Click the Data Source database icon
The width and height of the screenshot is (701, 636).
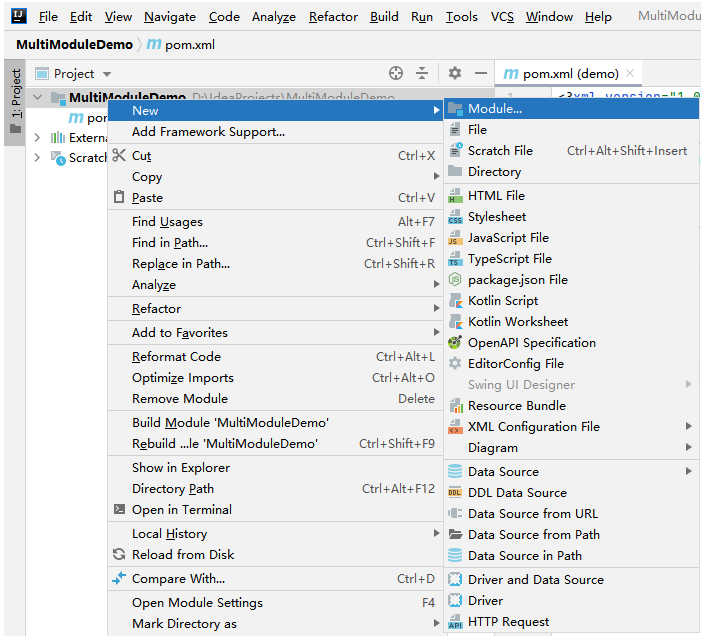tap(455, 472)
